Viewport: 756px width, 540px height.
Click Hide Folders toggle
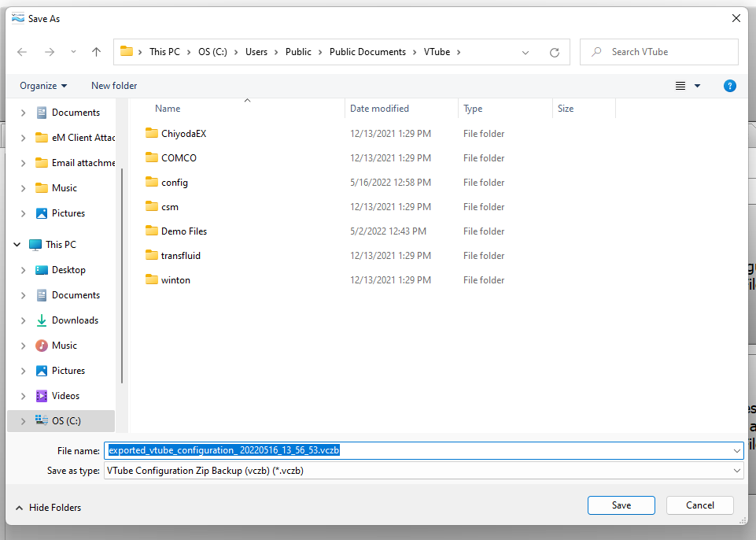click(x=49, y=508)
